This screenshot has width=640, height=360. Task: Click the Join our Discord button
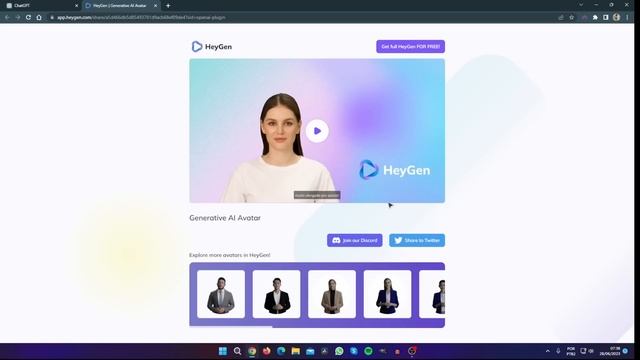[355, 240]
